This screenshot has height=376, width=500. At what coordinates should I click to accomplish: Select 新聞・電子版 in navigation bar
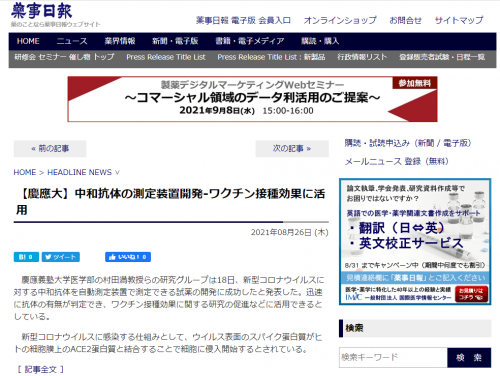click(175, 41)
